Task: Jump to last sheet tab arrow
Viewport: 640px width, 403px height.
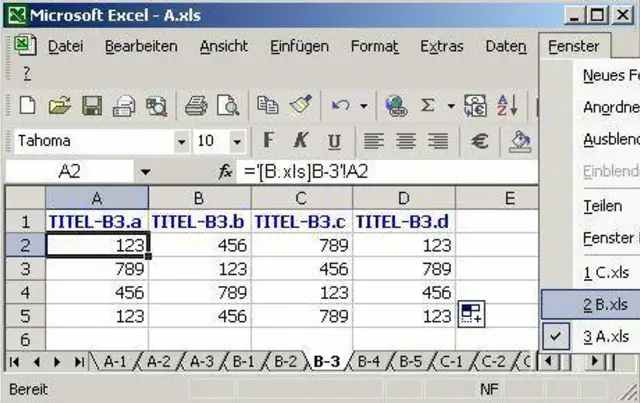Action: pyautogui.click(x=79, y=362)
